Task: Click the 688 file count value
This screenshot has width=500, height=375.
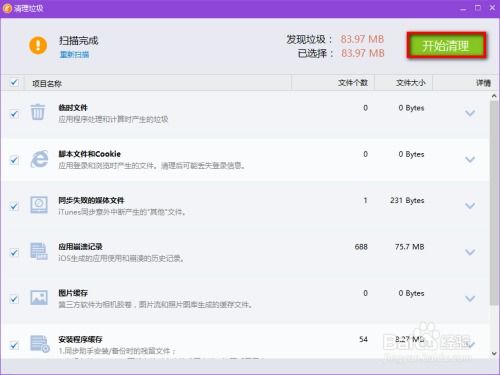Action: 361,247
